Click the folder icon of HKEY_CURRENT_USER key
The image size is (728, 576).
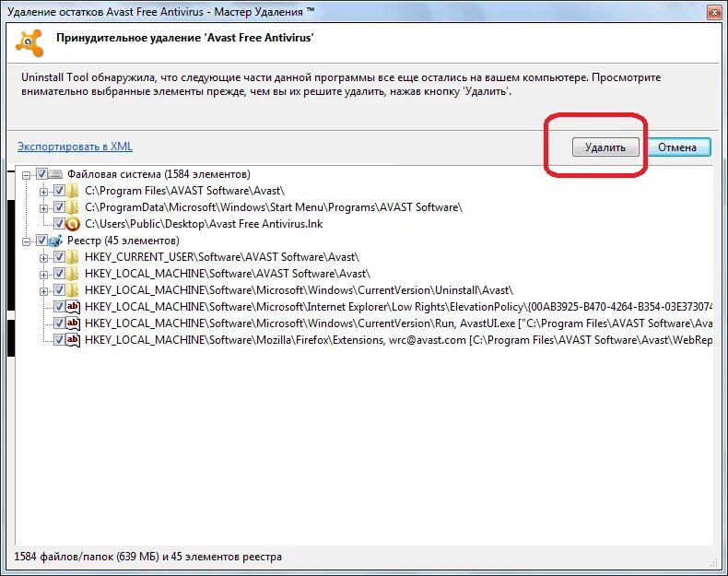73,257
